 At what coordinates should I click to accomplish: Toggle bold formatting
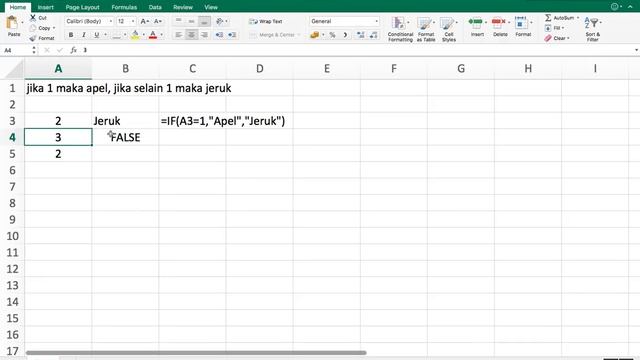pos(71,35)
